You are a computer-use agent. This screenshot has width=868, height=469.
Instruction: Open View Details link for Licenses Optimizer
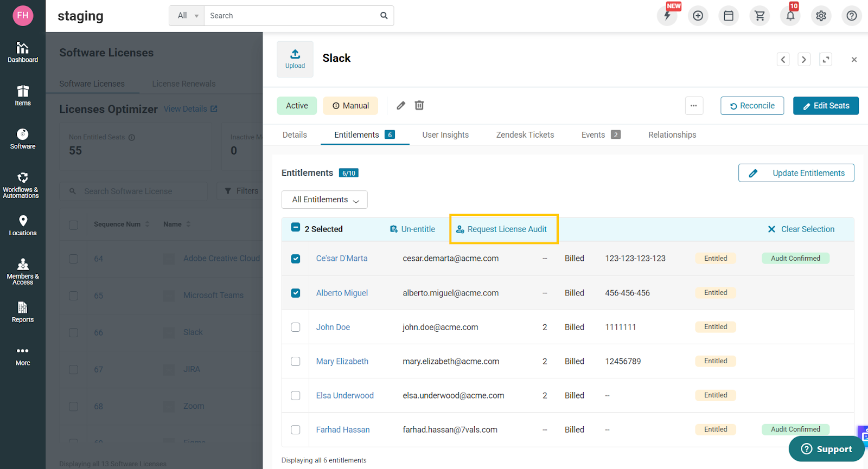tap(190, 109)
